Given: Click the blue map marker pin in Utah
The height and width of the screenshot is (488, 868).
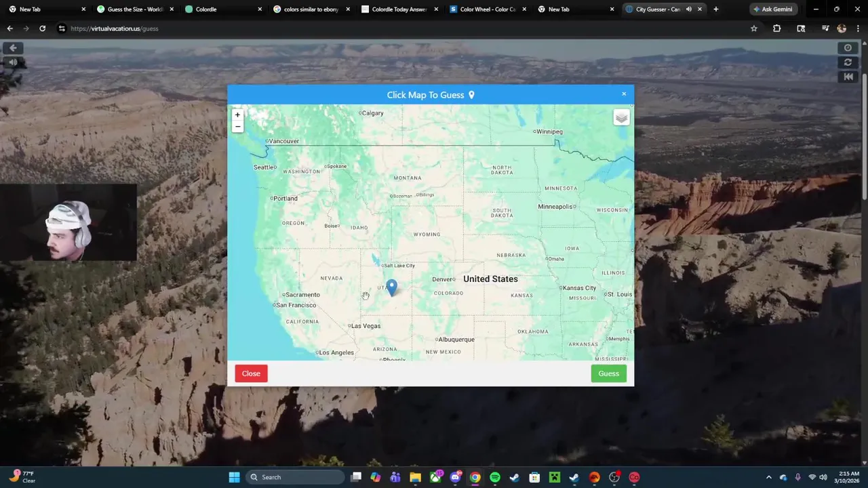Looking at the screenshot, I should (391, 287).
